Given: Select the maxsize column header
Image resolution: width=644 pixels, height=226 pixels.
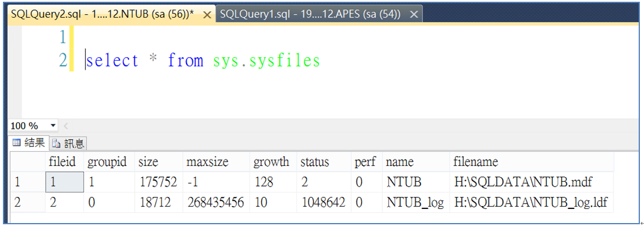Looking at the screenshot, I should click(216, 162).
